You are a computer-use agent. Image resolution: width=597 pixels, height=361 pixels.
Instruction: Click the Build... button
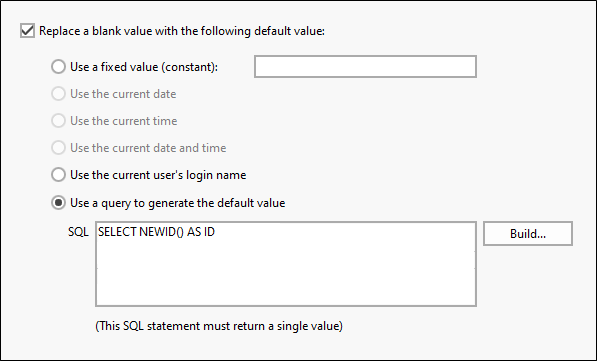(528, 233)
